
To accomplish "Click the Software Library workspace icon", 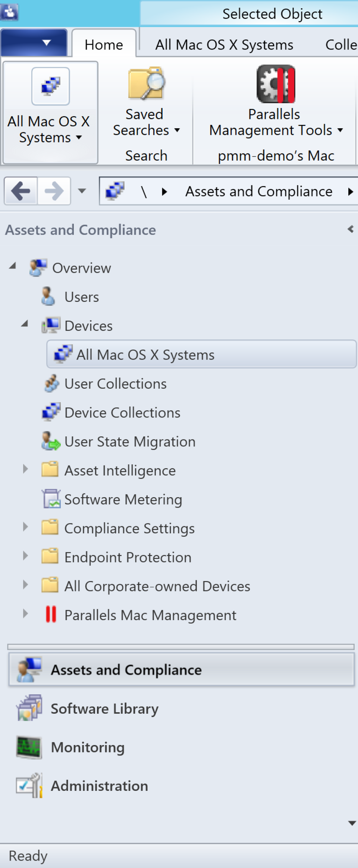I will tap(29, 707).
